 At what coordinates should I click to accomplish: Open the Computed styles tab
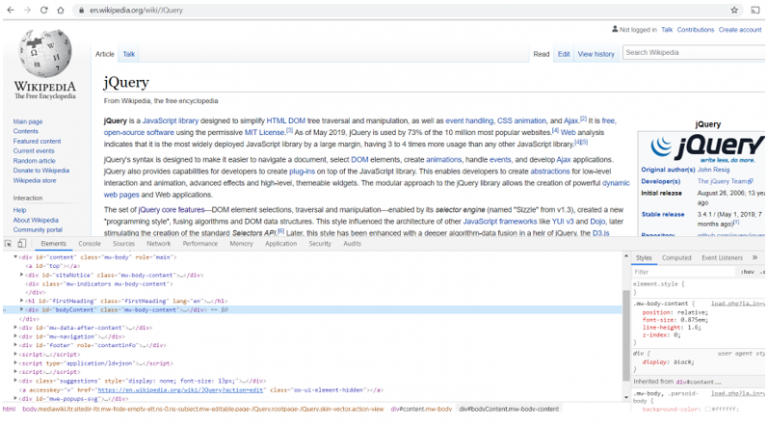(x=676, y=258)
